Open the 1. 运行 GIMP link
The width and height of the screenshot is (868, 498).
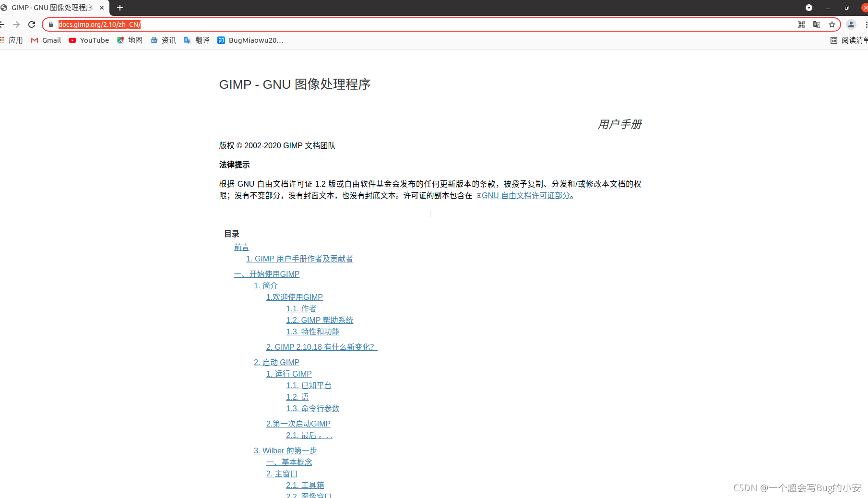pyautogui.click(x=289, y=374)
